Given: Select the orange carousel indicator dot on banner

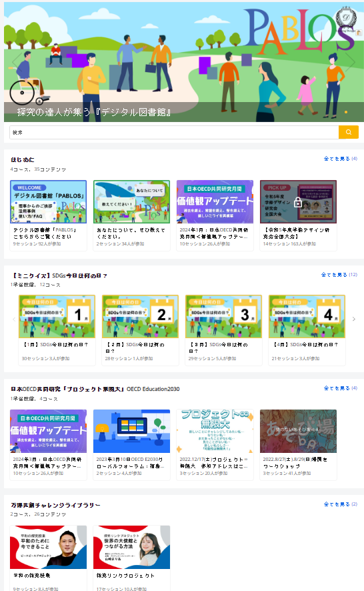Looking at the screenshot, I should point(346,112).
